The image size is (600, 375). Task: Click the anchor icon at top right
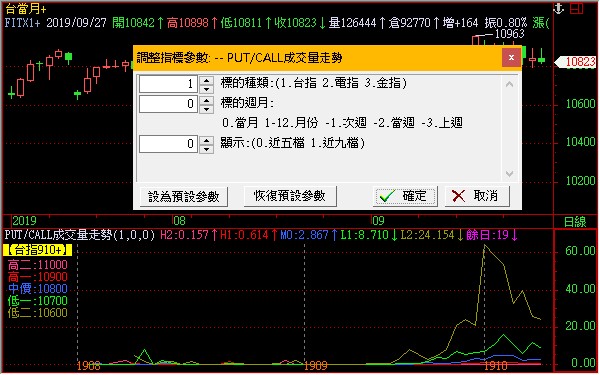pyautogui.click(x=559, y=8)
